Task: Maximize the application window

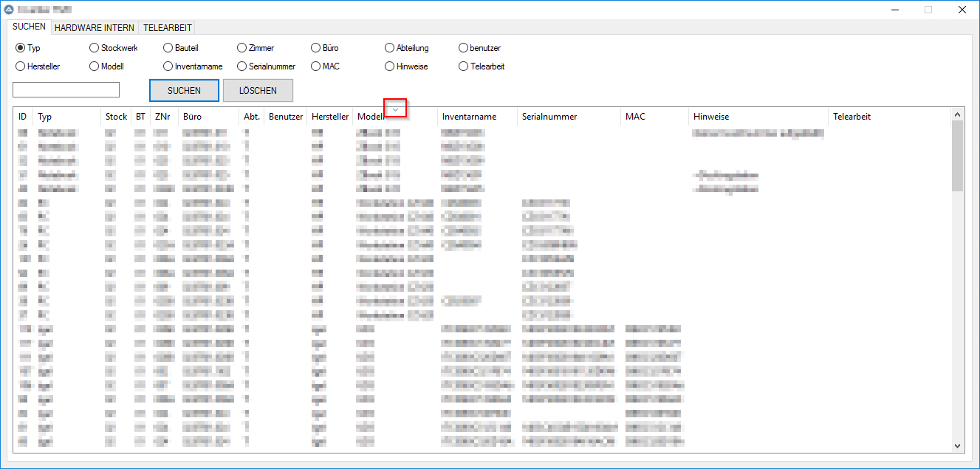Action: tap(928, 10)
